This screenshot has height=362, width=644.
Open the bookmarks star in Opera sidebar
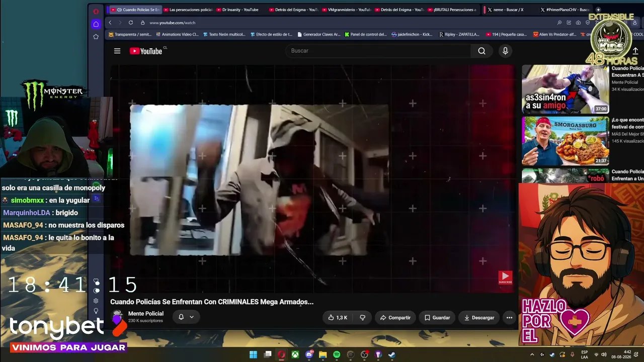pyautogui.click(x=96, y=37)
